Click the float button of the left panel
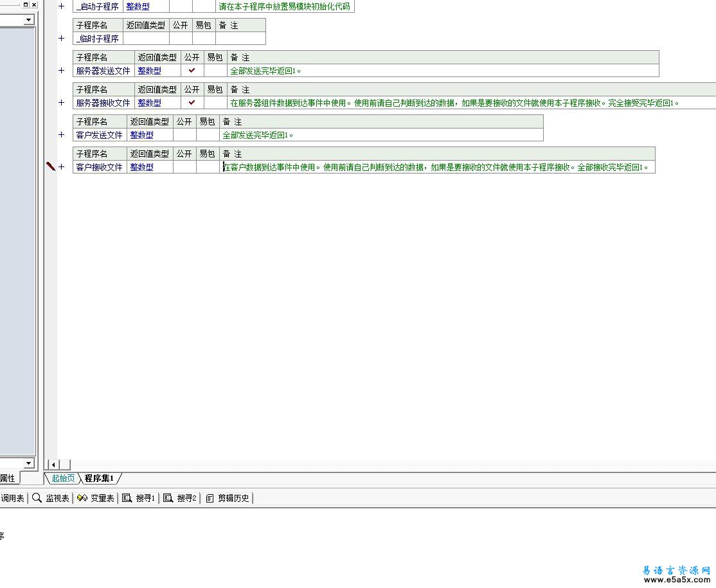Screen dimensions: 716x588 tap(26, 4)
